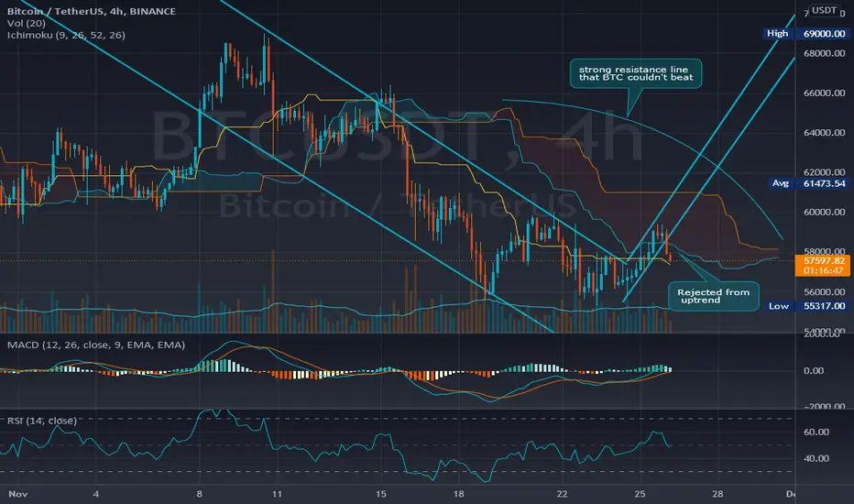Click the 'Rejected from uptrend' annotation callout
The height and width of the screenshot is (504, 854).
tap(714, 296)
